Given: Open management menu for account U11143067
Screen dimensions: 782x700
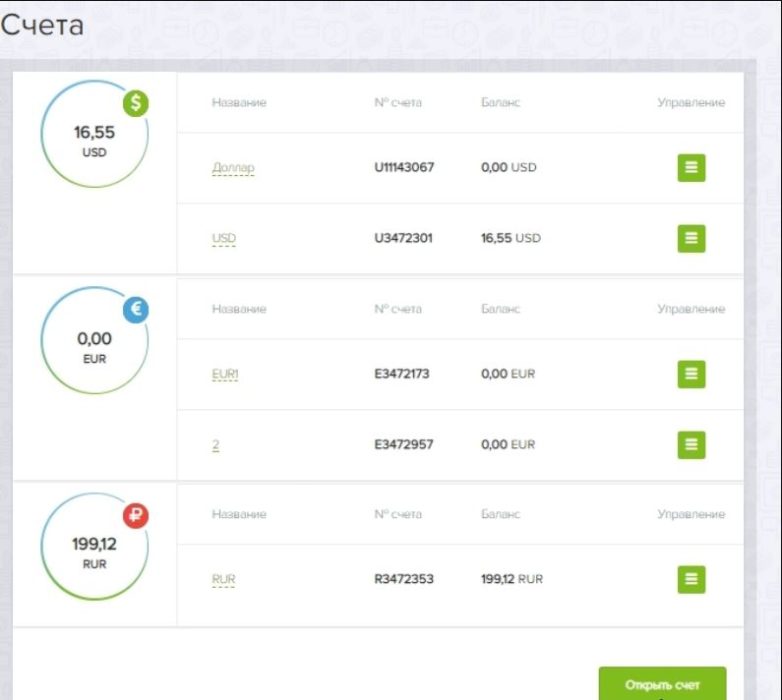Looking at the screenshot, I should (x=691, y=168).
